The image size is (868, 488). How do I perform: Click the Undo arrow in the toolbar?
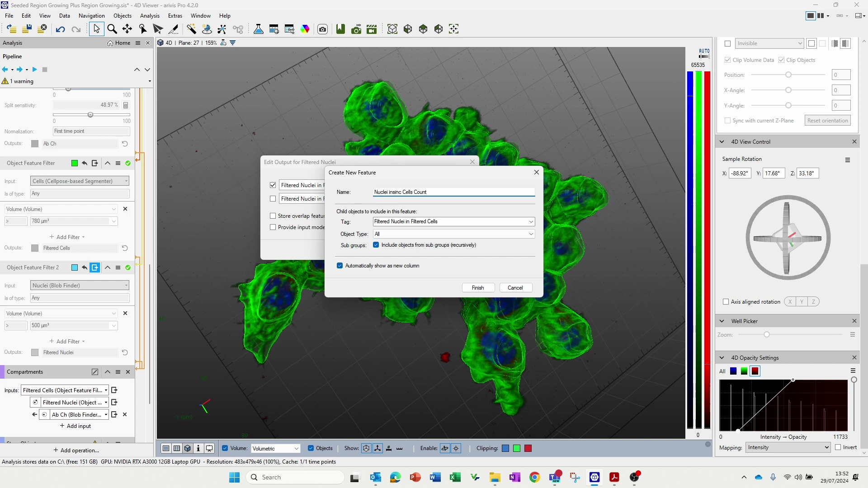(60, 29)
